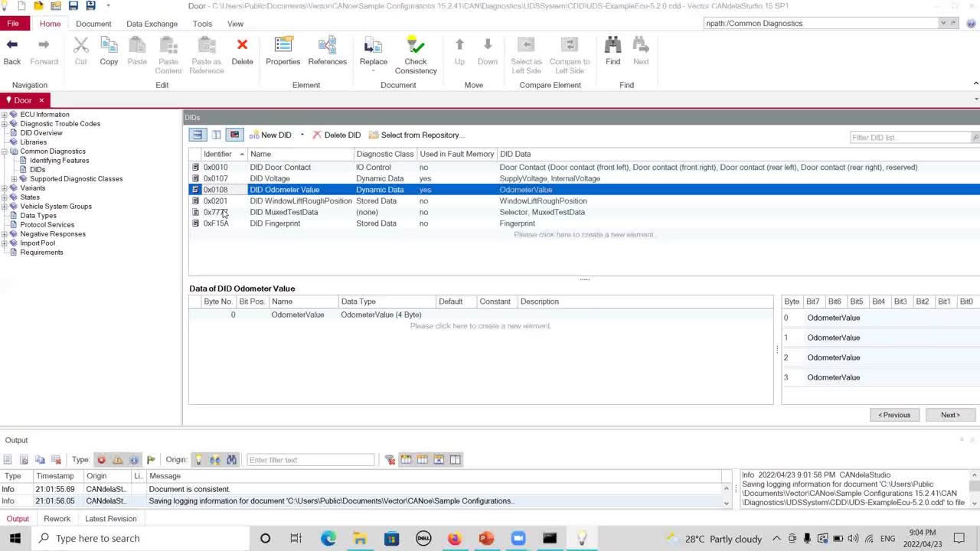Viewport: 980px width, 551px height.
Task: Open the Windows Start menu
Action: click(x=15, y=538)
